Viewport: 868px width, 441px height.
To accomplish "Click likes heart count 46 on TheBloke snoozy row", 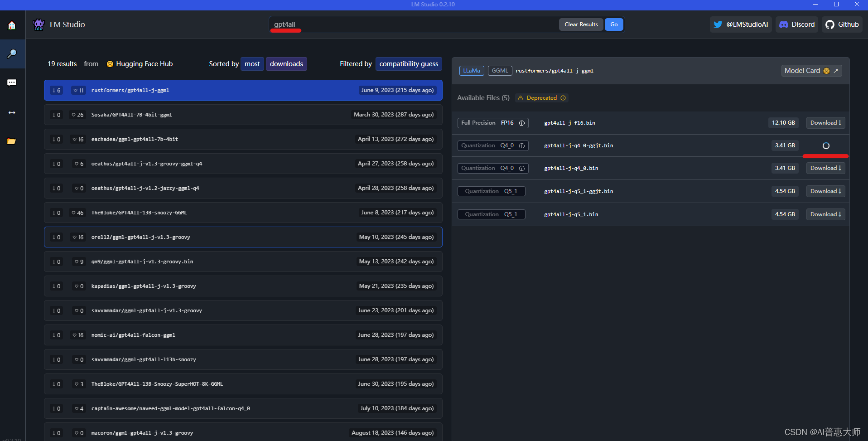I will click(77, 213).
